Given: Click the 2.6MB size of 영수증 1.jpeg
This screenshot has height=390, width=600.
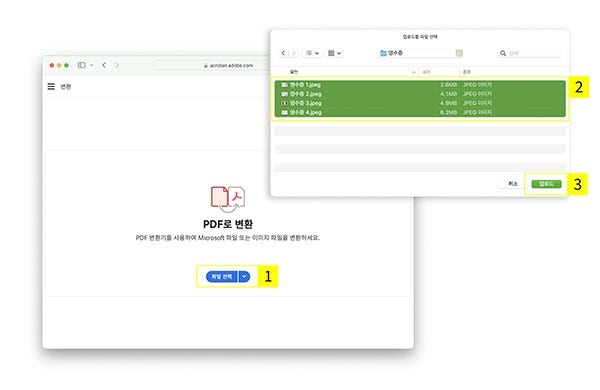Looking at the screenshot, I should [x=448, y=85].
